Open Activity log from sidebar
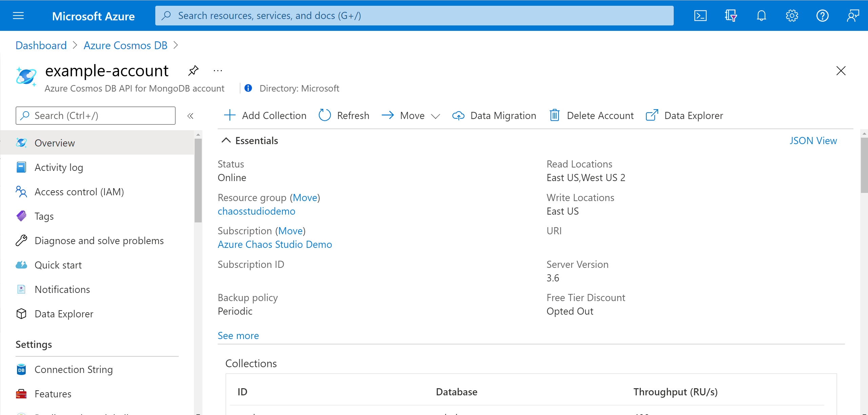Image resolution: width=868 pixels, height=415 pixels. point(59,167)
